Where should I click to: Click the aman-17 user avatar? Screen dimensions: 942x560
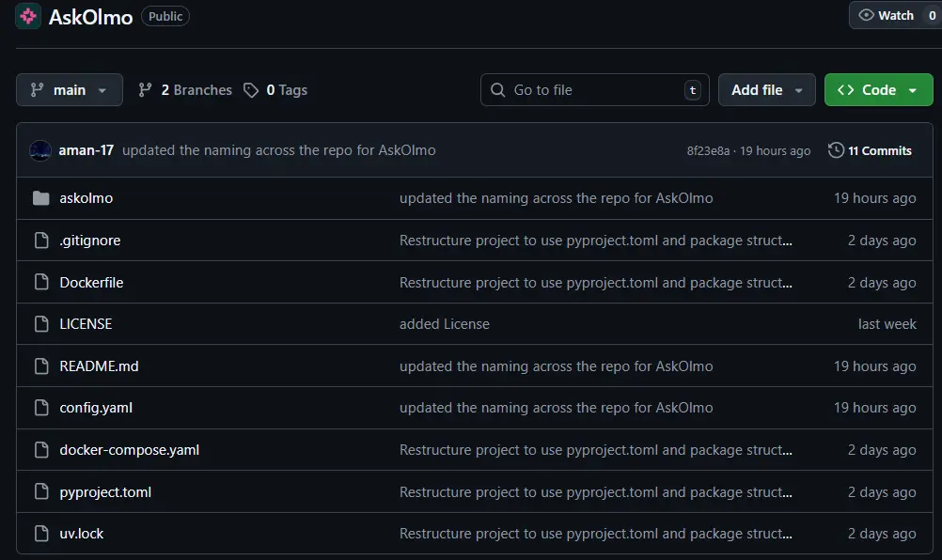(x=40, y=150)
